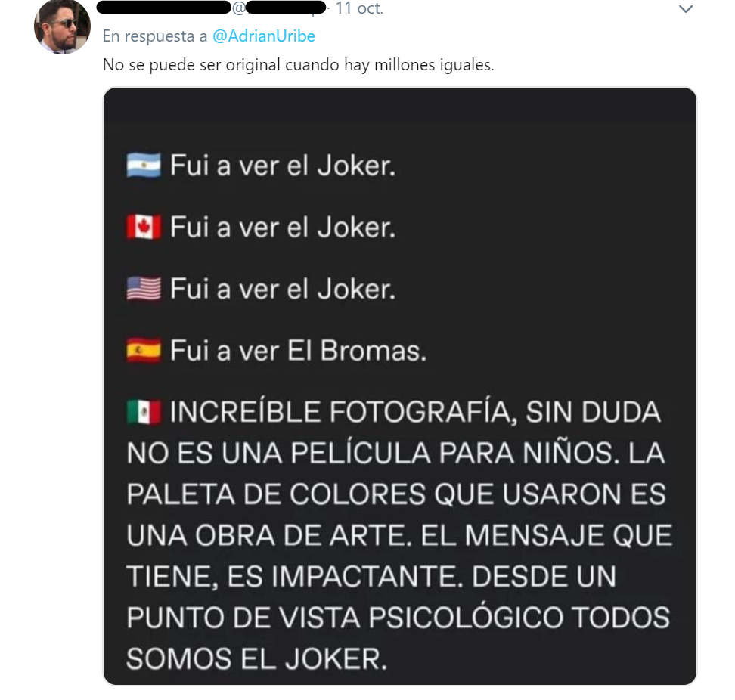Click the Argentina flag emoji in image
This screenshot has height=700, width=735.
pyautogui.click(x=144, y=166)
